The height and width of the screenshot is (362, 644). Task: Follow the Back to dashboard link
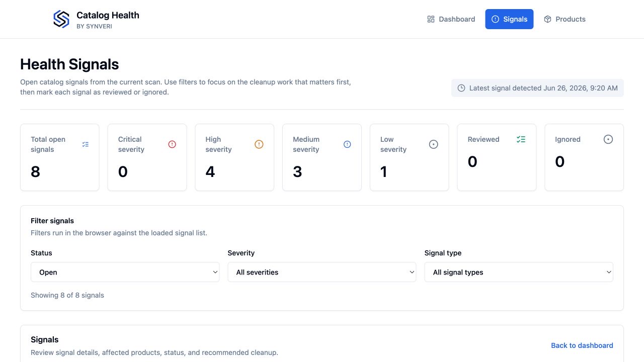582,345
